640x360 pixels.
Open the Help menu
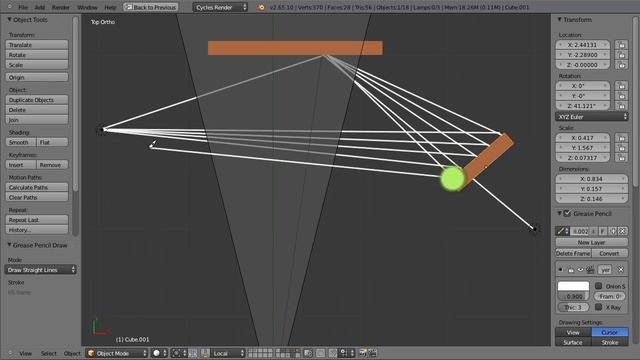coord(110,7)
